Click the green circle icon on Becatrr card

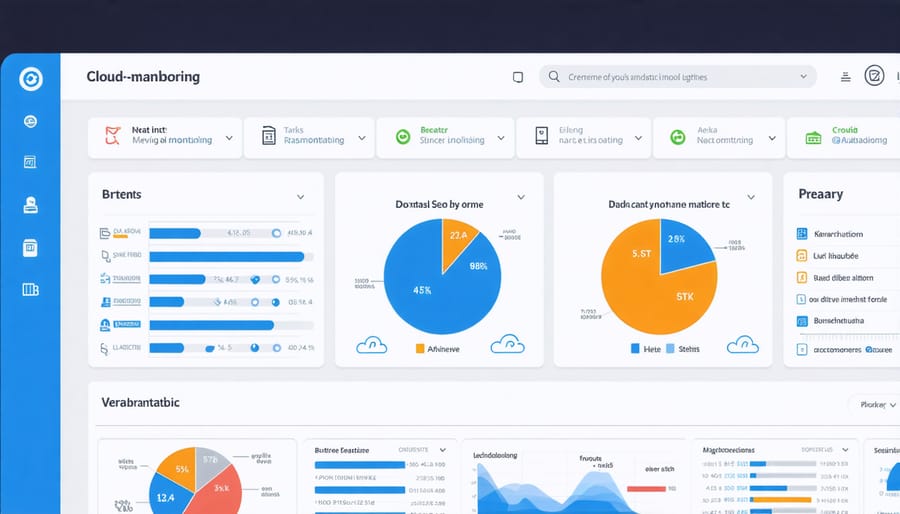coord(404,137)
